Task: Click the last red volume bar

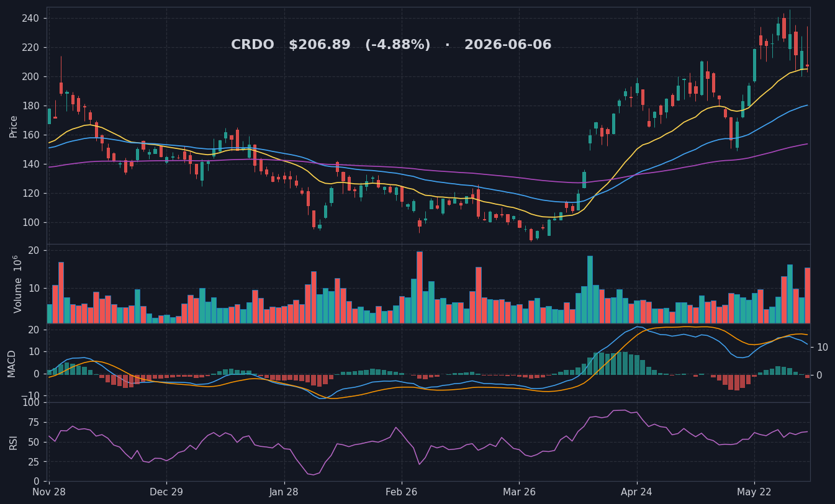Action: point(807,295)
